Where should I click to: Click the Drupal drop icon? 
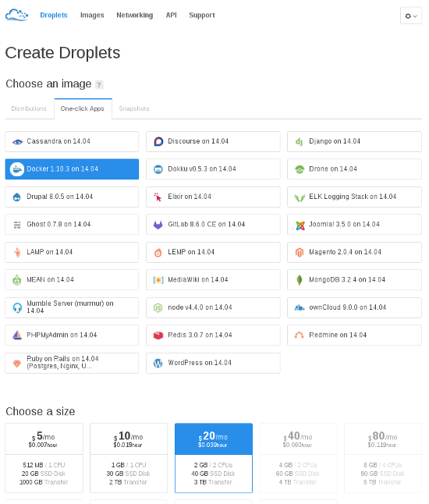[x=16, y=197]
